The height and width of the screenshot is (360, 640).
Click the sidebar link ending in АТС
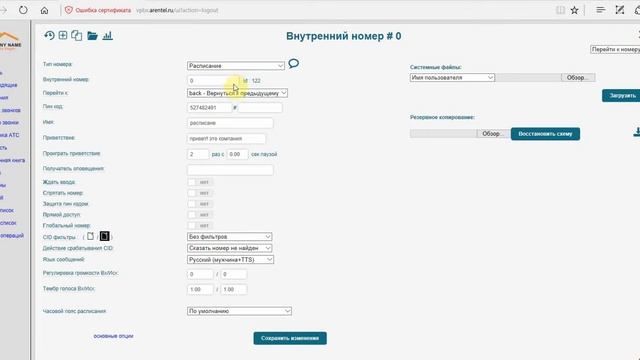click(10, 135)
